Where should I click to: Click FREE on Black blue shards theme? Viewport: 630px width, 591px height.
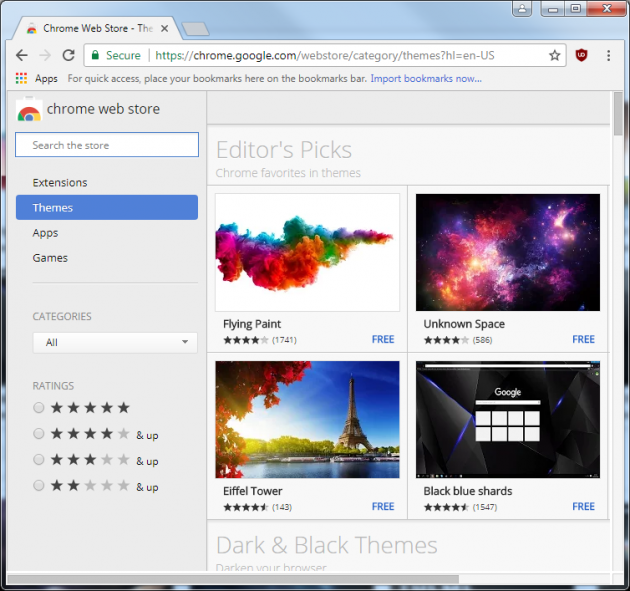583,507
